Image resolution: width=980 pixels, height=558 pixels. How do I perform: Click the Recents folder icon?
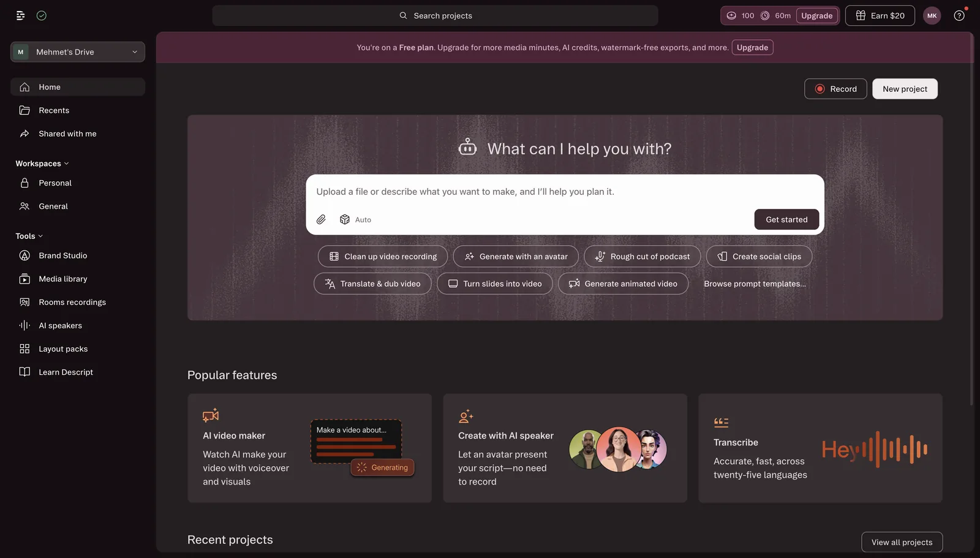(24, 110)
